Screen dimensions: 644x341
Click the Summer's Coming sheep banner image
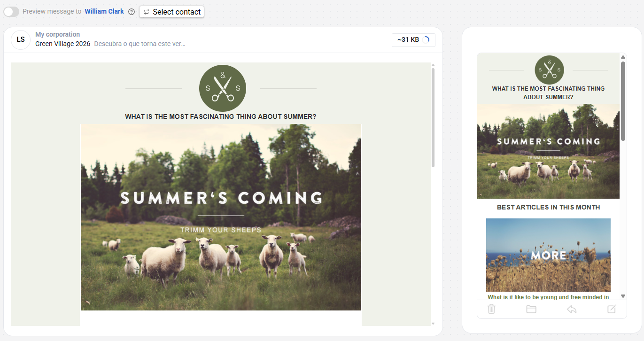[x=221, y=217]
